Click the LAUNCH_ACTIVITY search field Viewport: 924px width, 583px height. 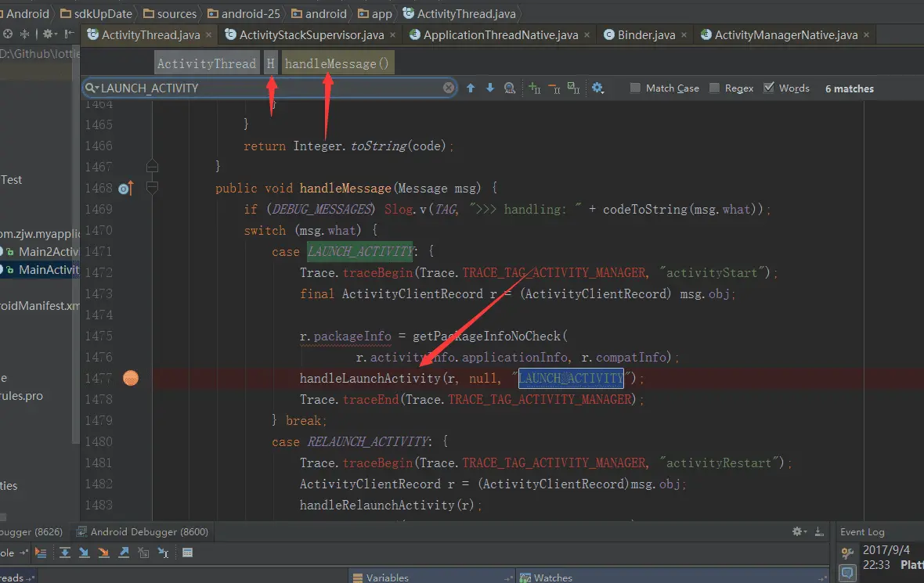point(269,88)
